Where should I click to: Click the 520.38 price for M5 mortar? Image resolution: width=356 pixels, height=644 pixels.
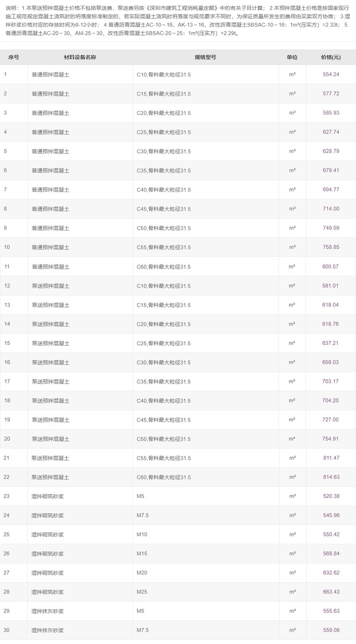point(331,496)
